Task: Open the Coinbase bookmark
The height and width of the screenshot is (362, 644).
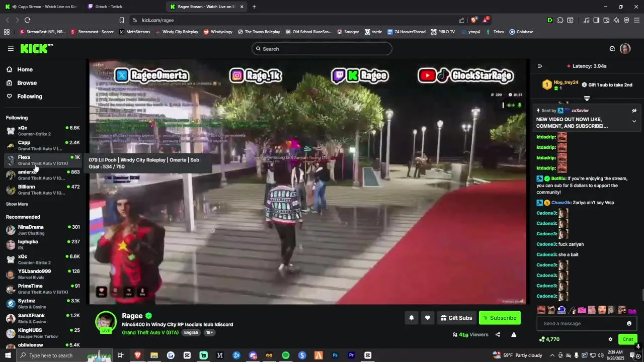Action: 521,32
